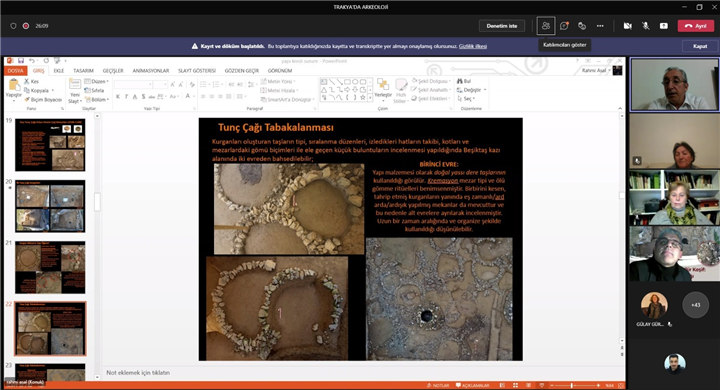Dismiss the recording banner with Kapat
Image resolution: width=720 pixels, height=390 pixels.
pyautogui.click(x=700, y=46)
